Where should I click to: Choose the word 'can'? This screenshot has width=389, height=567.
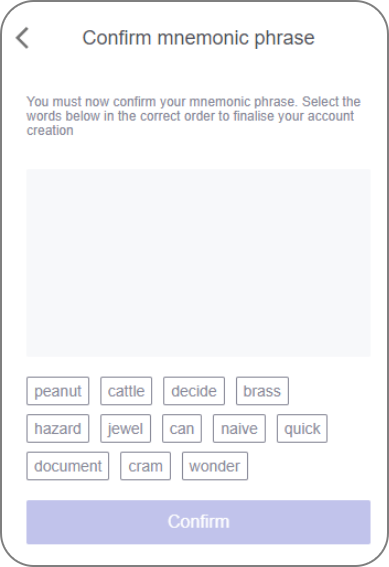point(182,429)
